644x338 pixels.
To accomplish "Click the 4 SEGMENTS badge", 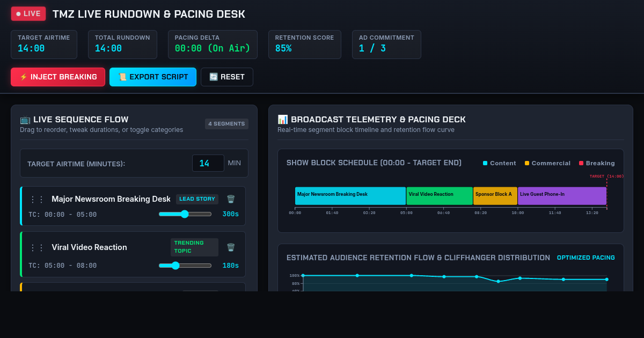I will point(226,124).
